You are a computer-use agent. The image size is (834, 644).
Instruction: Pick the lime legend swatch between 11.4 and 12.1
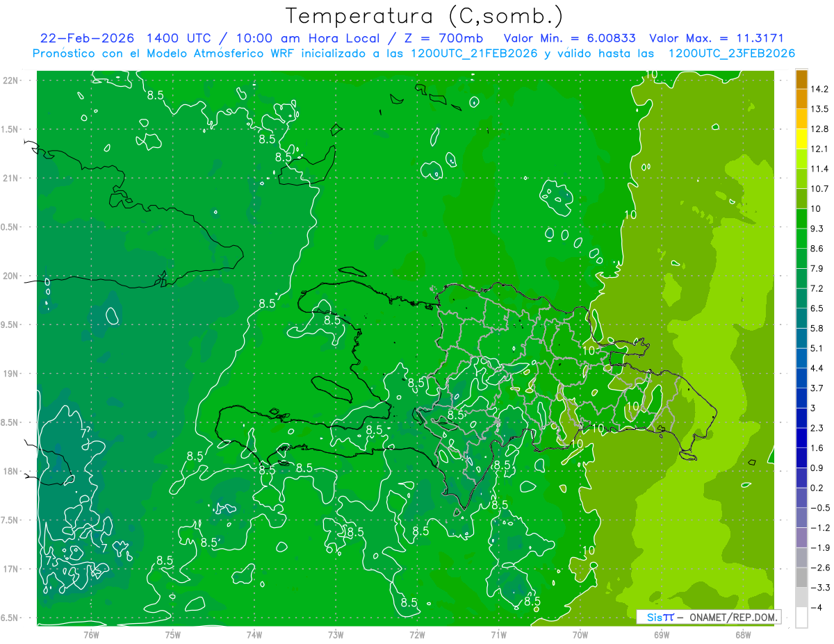801,159
